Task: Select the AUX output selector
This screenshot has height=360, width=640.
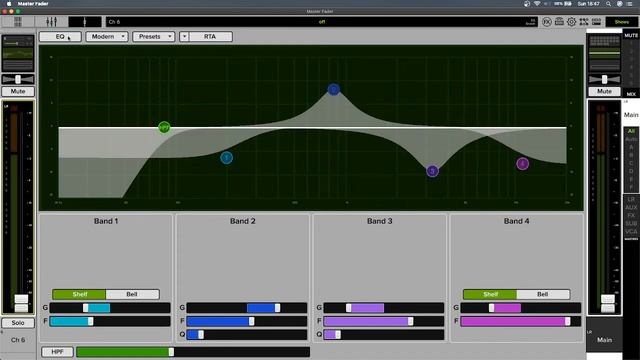Action: [x=631, y=207]
